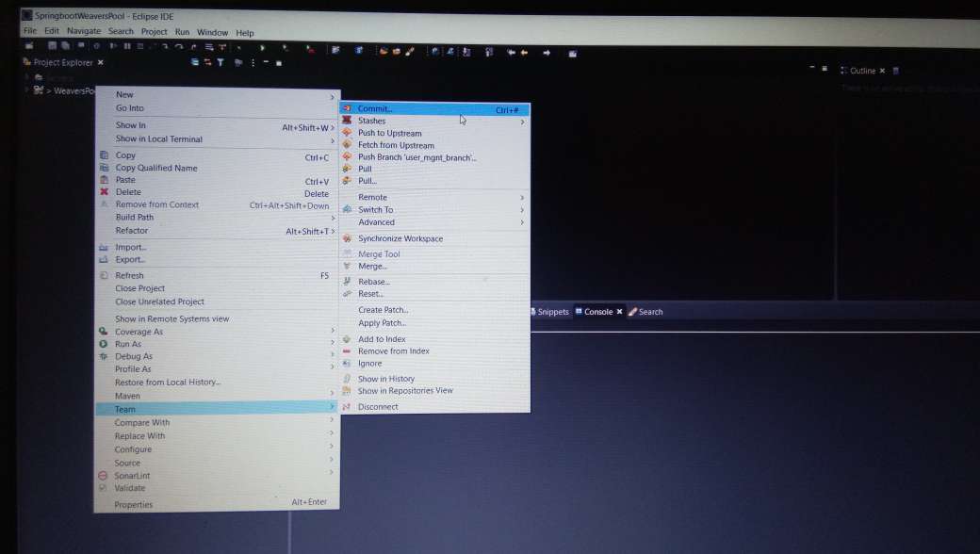Open the File menu
Screen dimensions: 980x554
click(x=30, y=30)
